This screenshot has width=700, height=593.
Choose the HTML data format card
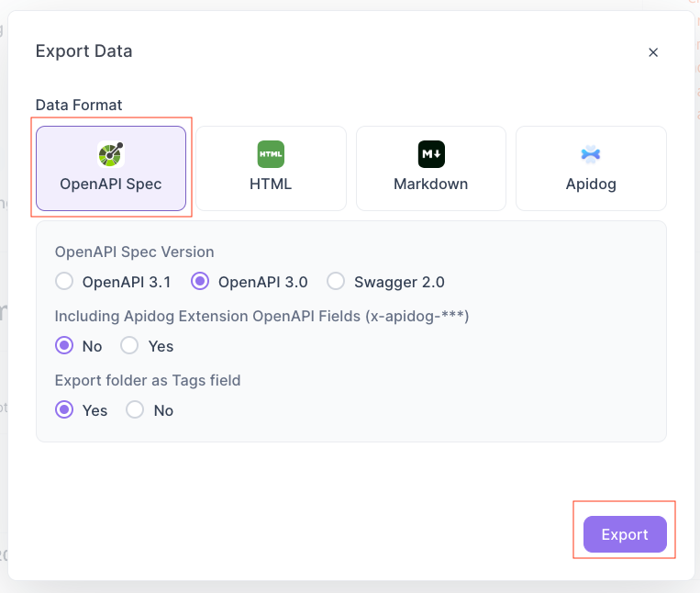tap(271, 168)
